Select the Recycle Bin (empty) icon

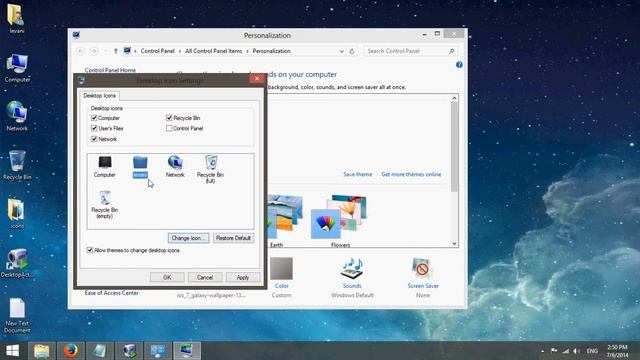104,204
